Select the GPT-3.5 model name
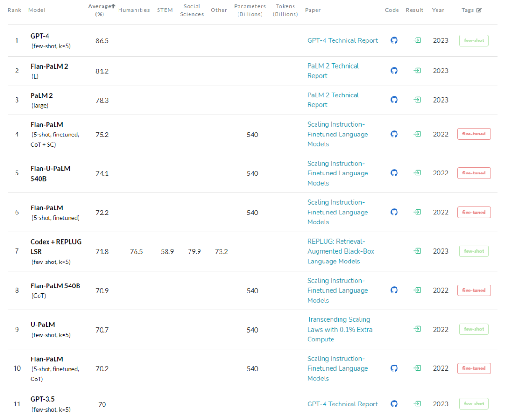 [42, 399]
